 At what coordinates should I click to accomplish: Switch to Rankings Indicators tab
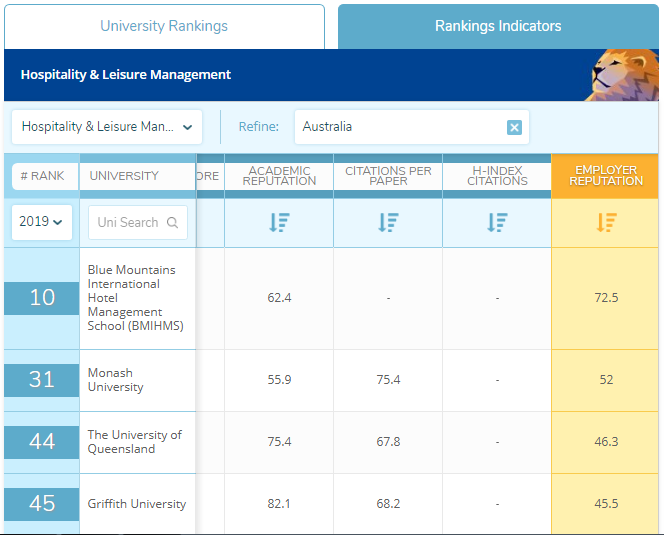click(x=498, y=26)
